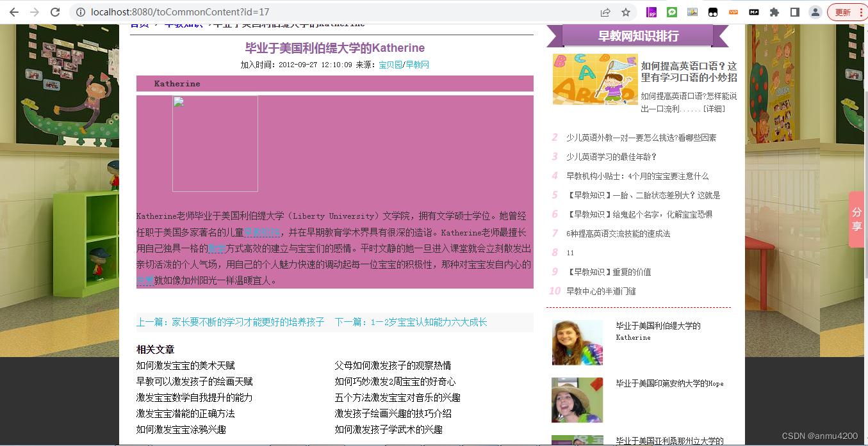Image resolution: width=868 pixels, height=446 pixels.
Task: Open ranking item 少儿英语学习的最佳年龄？
Action: pos(612,157)
